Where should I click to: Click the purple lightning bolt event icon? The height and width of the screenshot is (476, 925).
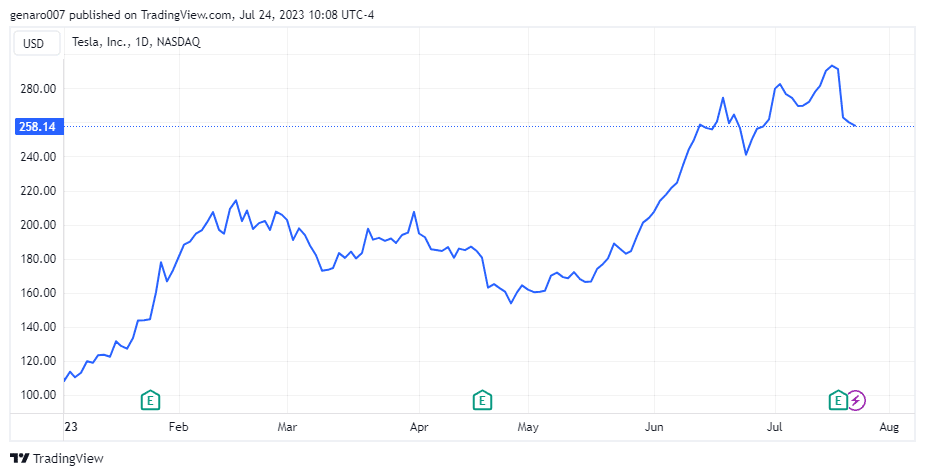856,401
